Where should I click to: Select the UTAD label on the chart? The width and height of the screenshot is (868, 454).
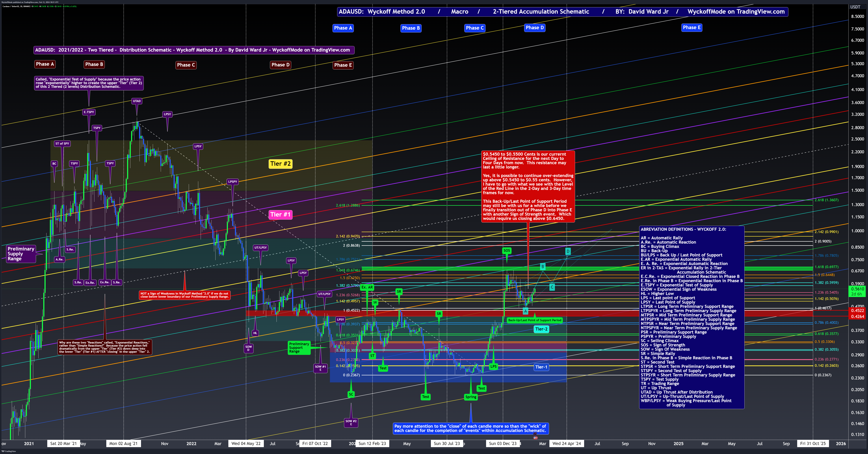(x=136, y=101)
